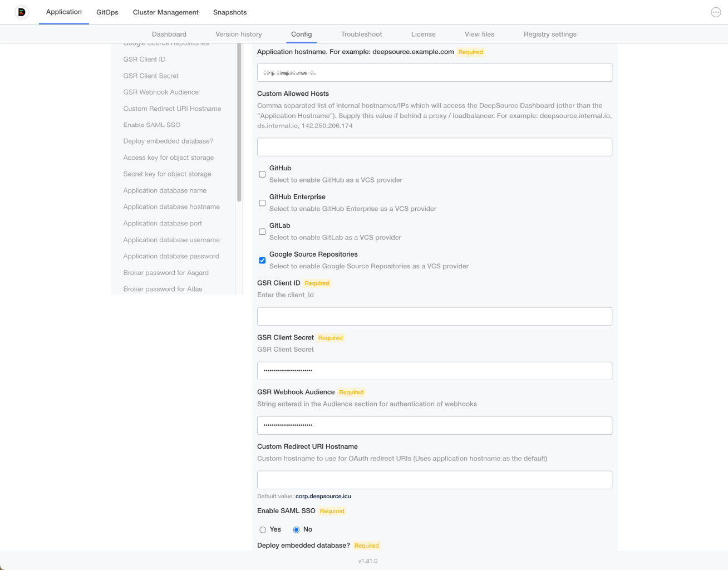Screen dimensions: 728x570
Task: Enable the GitHub VCS provider checkbox
Action: pos(262,174)
